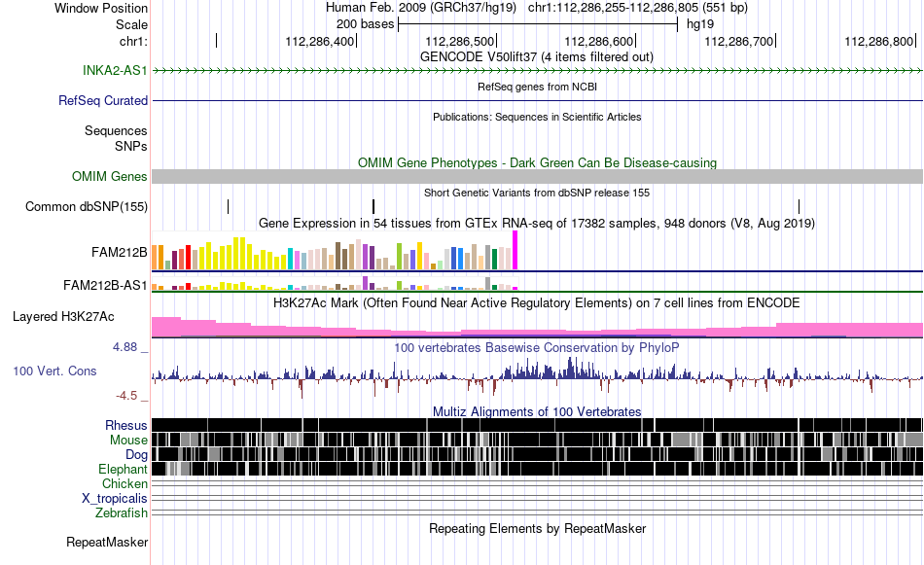Click the -4.5 lower conservation scale value

pyautogui.click(x=126, y=396)
